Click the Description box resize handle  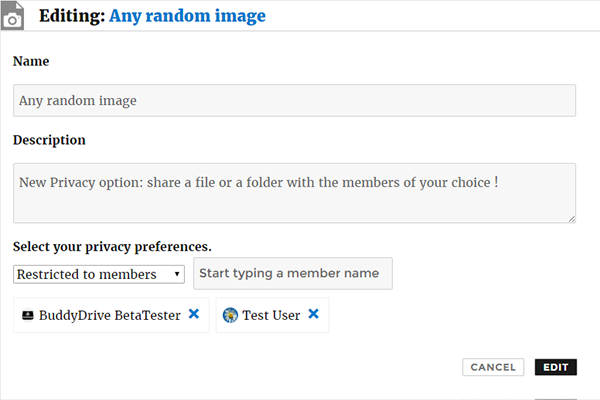click(x=571, y=217)
